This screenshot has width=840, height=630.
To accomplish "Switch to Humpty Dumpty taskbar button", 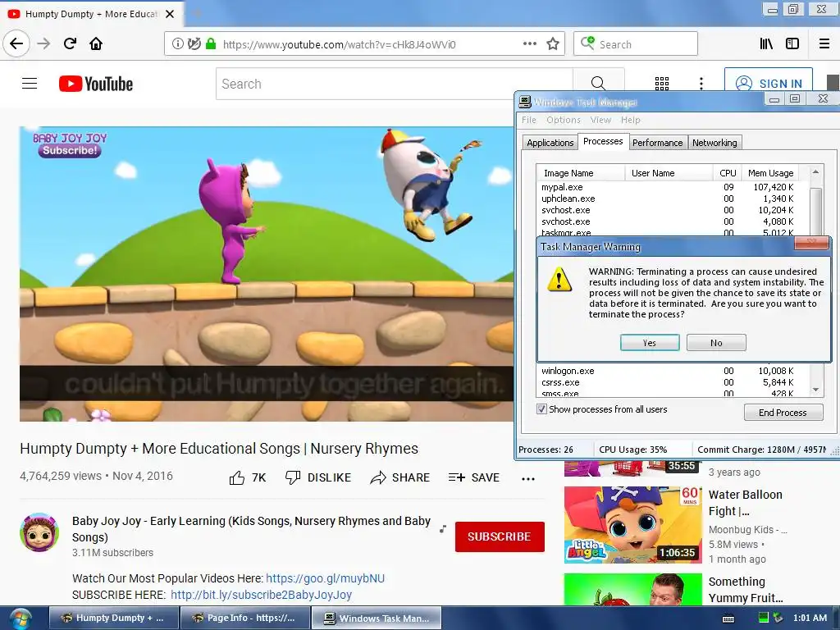I will click(113, 618).
